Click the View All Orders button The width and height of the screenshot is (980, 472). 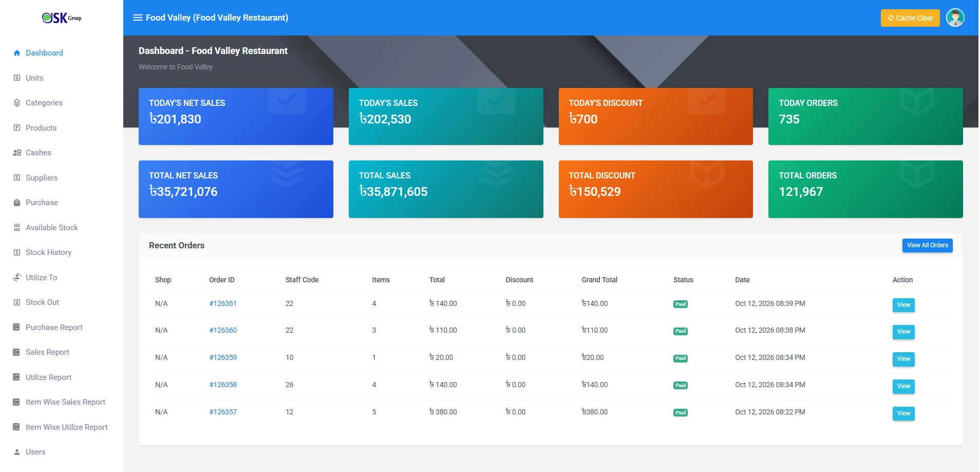[927, 245]
